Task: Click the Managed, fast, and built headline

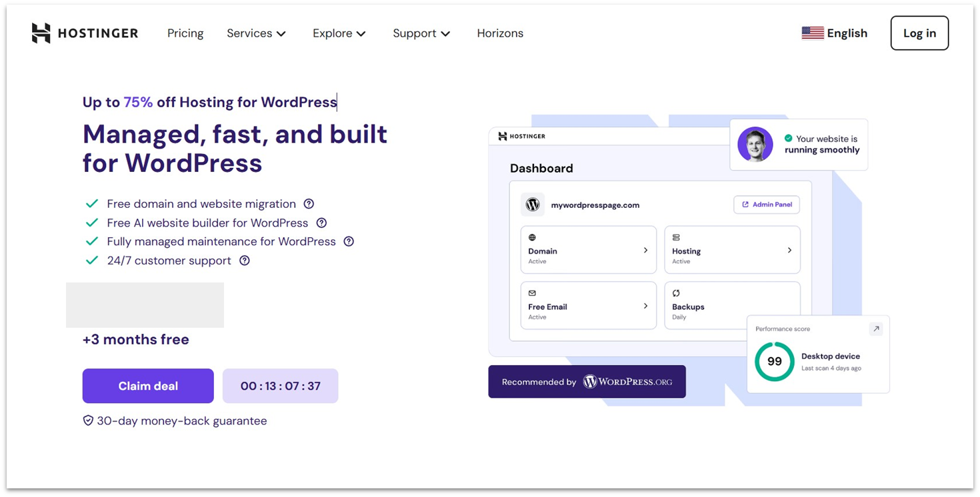Action: pyautogui.click(x=235, y=148)
